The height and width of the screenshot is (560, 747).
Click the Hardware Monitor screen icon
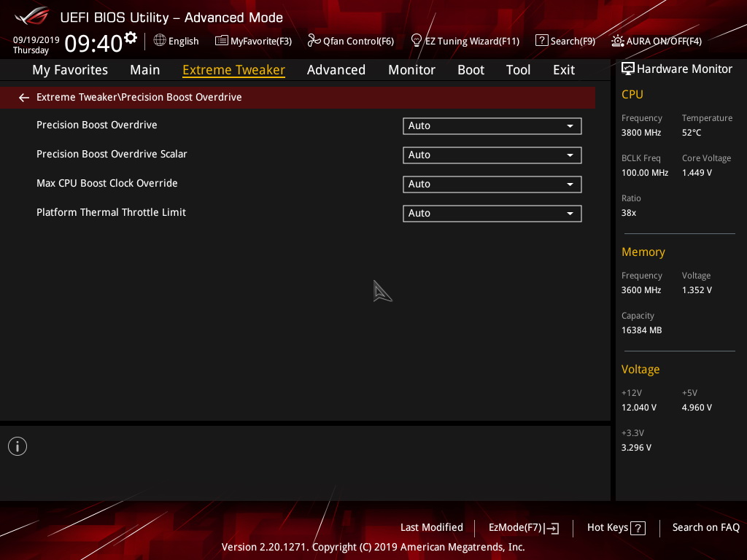(628, 69)
